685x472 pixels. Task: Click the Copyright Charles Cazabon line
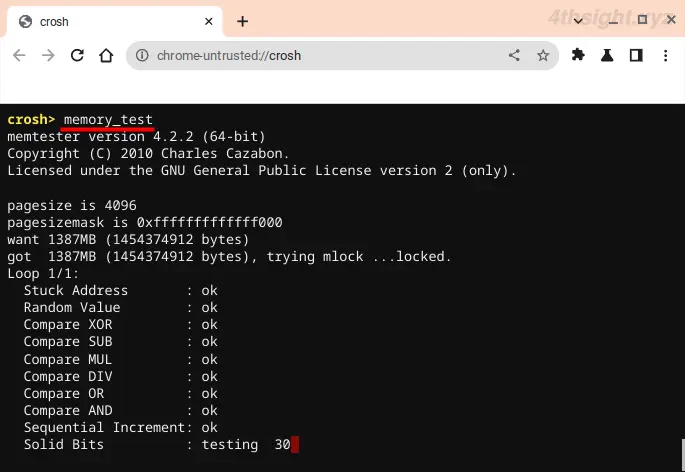click(x=148, y=153)
